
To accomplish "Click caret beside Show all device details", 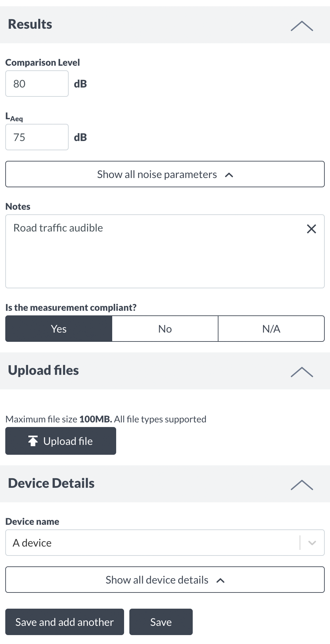I will pyautogui.click(x=220, y=581).
